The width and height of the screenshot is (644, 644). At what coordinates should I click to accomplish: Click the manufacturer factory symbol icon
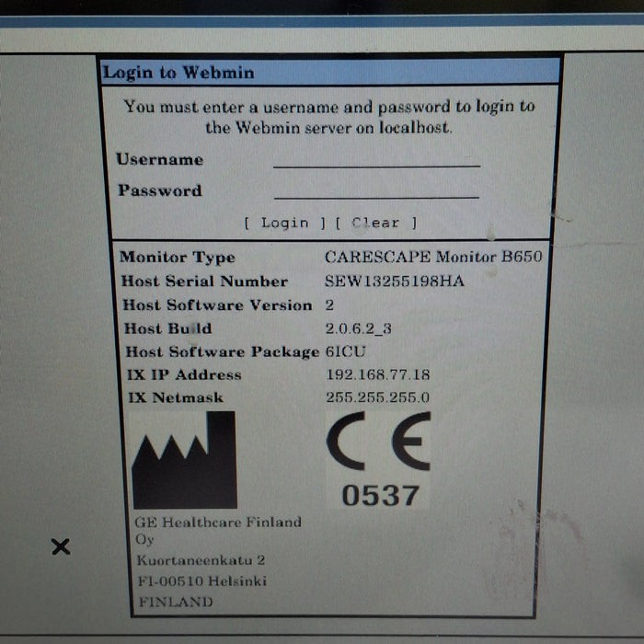pos(184,460)
